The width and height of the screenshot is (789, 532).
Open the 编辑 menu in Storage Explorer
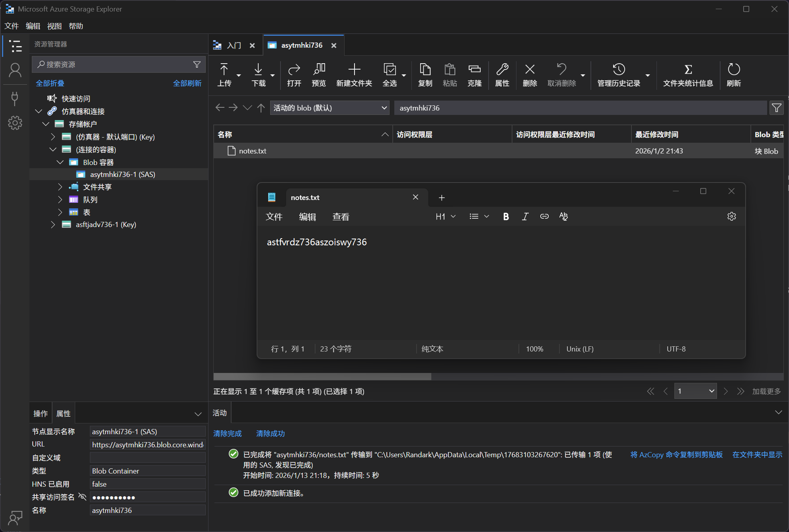point(33,26)
